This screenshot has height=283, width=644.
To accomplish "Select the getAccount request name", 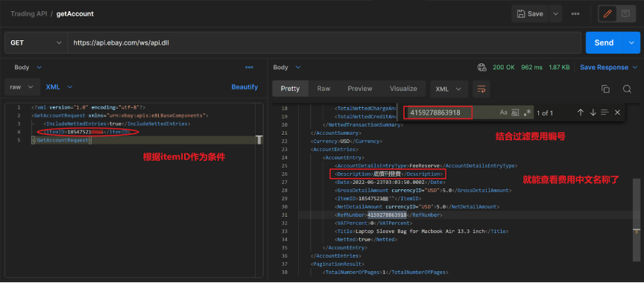I will pos(75,14).
